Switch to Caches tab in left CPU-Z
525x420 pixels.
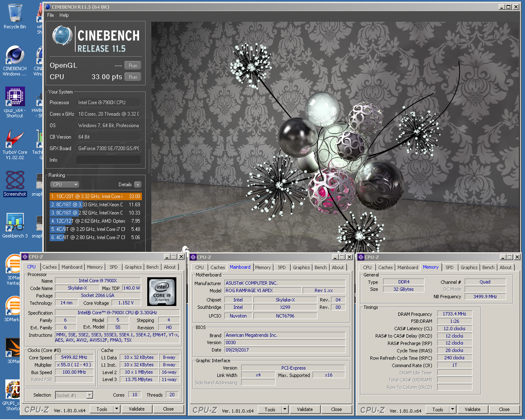50,267
